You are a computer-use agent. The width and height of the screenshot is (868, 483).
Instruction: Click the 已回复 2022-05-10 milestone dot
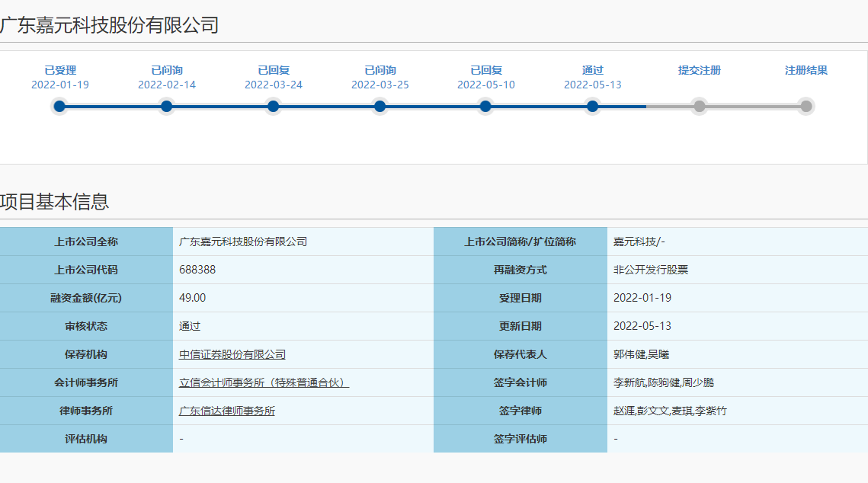(x=485, y=107)
